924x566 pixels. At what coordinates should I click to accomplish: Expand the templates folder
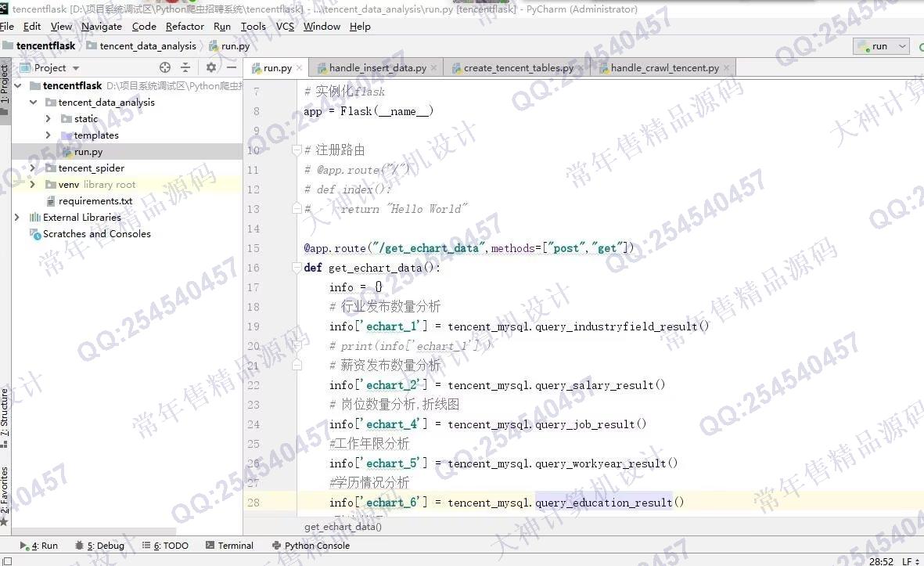[49, 135]
